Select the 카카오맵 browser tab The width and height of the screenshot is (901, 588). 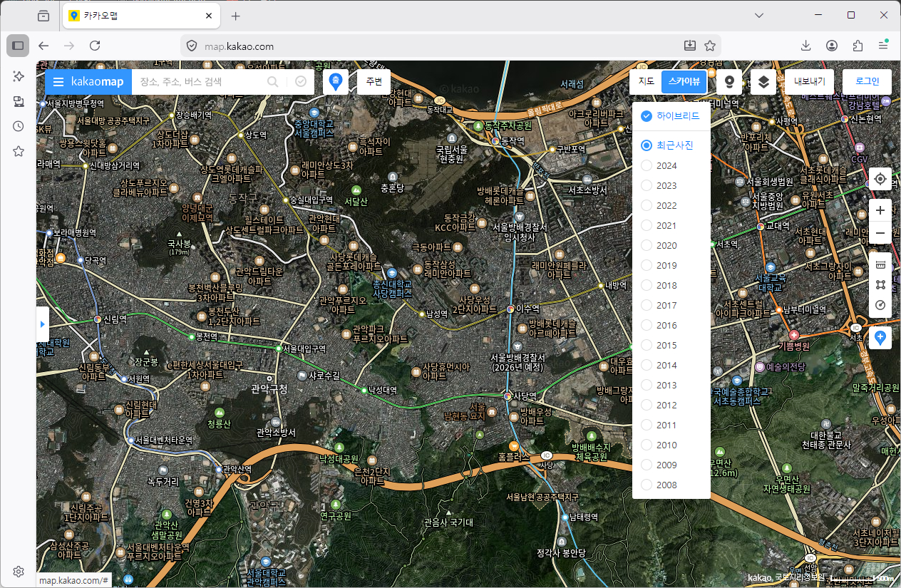(x=140, y=16)
